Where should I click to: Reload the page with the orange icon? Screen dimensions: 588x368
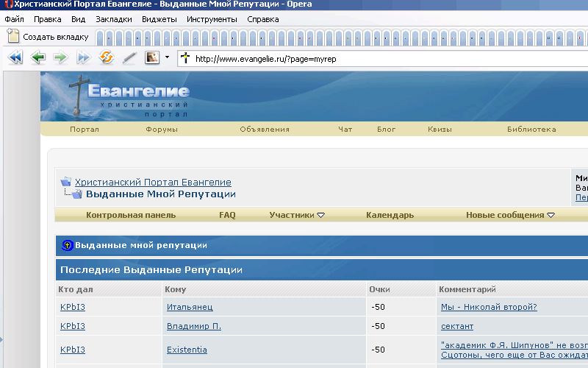[107, 57]
